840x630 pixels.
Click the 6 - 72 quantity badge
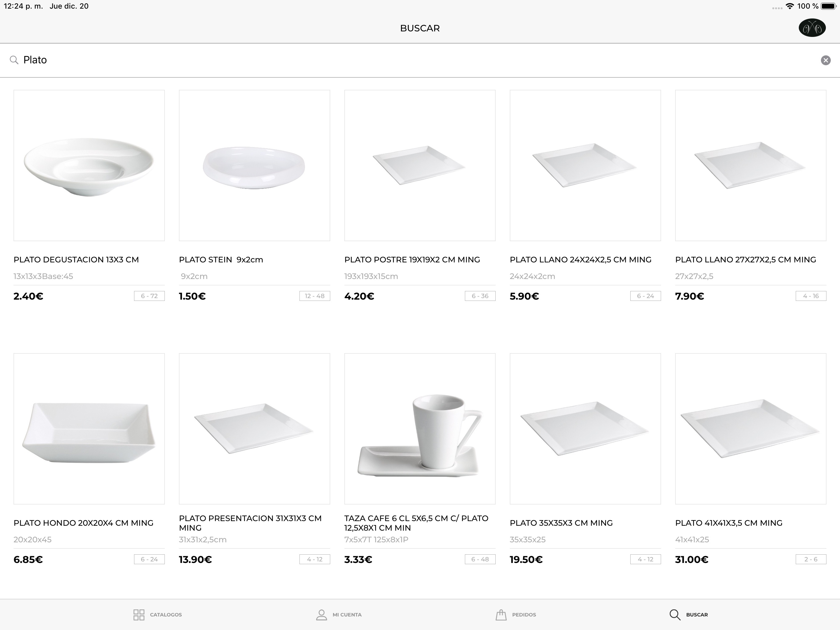149,296
